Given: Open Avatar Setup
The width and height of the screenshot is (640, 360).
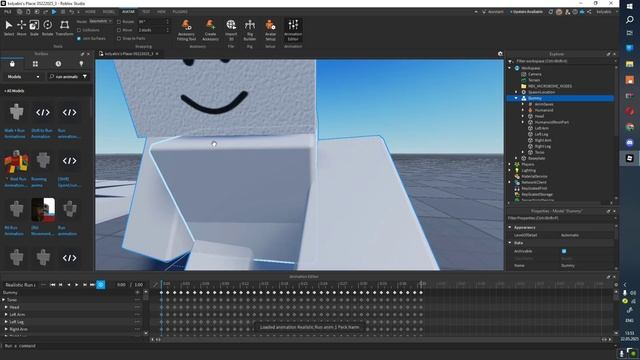Looking at the screenshot, I should [x=270, y=30].
